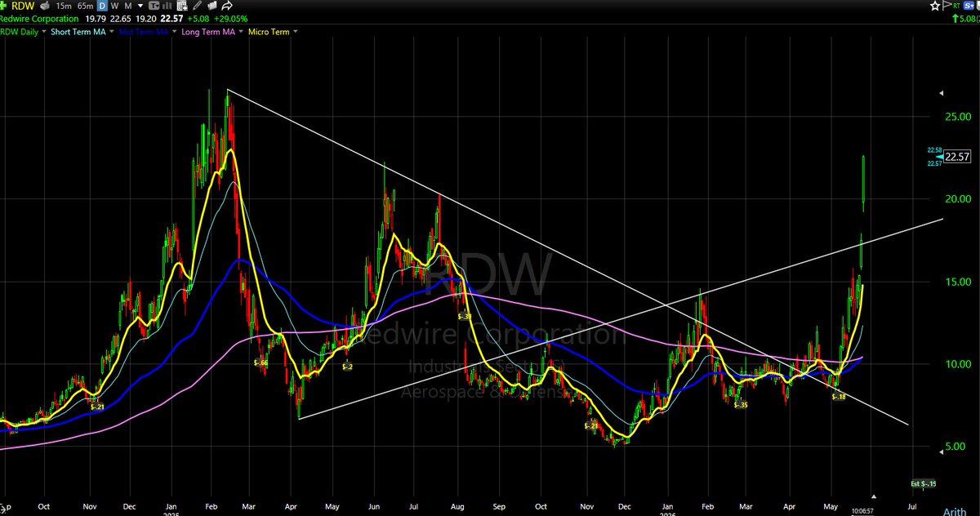Click the $-.35 earnings marker
The height and width of the screenshot is (516, 980).
(x=741, y=405)
